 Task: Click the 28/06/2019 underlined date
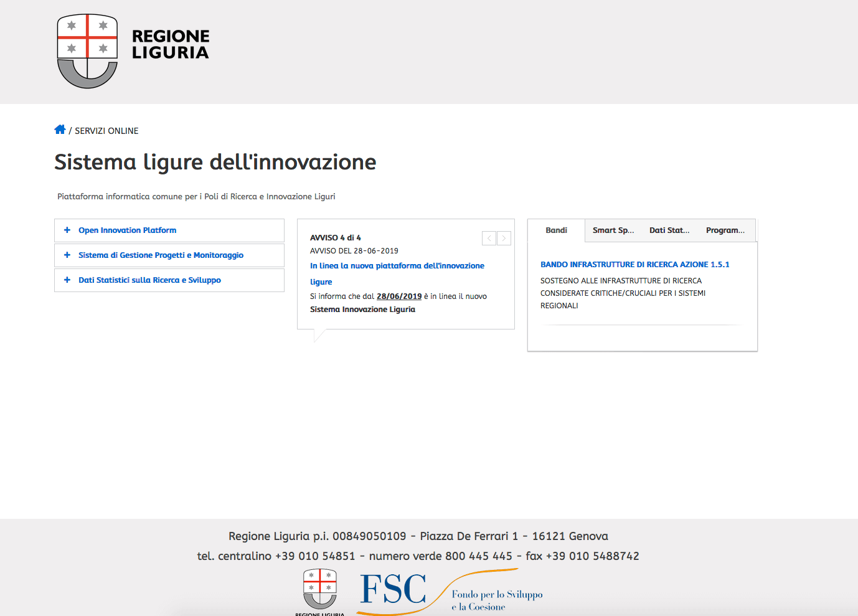[399, 296]
